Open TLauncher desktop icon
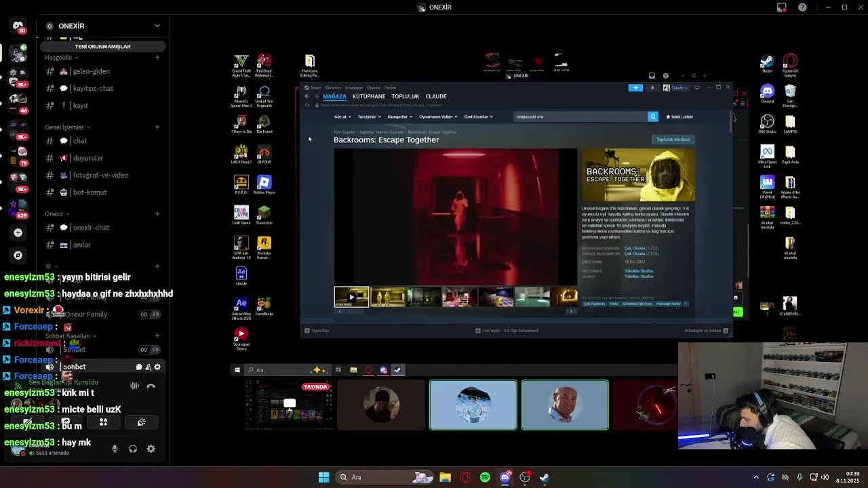Image resolution: width=868 pixels, height=488 pixels. coord(264,216)
